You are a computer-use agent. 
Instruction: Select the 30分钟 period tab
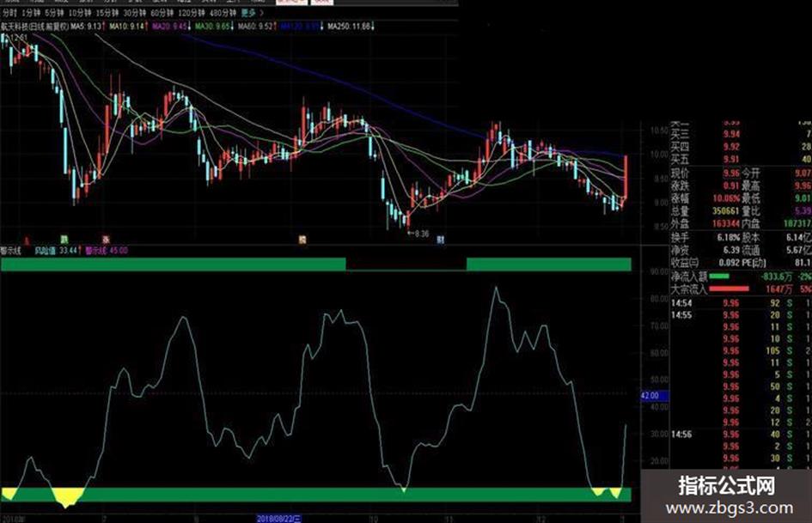[x=135, y=12]
